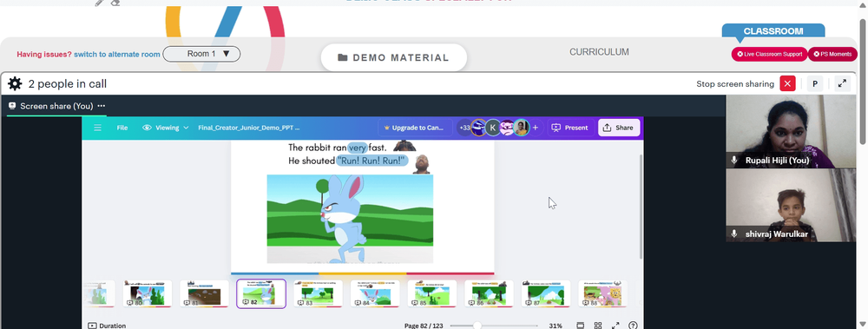Click the red X stop sharing button

click(787, 83)
